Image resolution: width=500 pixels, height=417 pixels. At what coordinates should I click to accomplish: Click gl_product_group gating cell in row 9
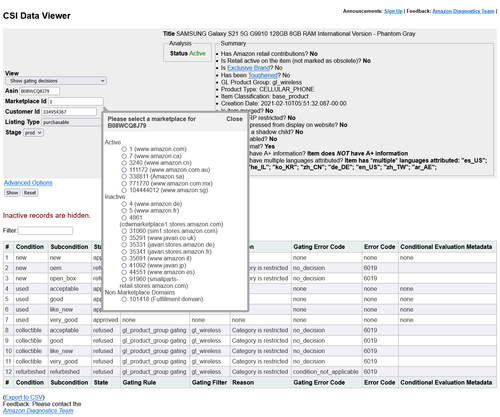(x=154, y=341)
